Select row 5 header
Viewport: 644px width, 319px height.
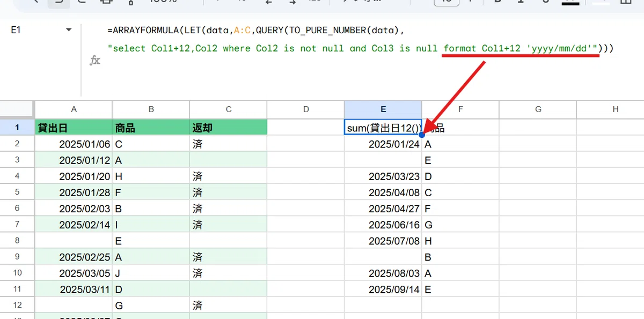(x=17, y=192)
